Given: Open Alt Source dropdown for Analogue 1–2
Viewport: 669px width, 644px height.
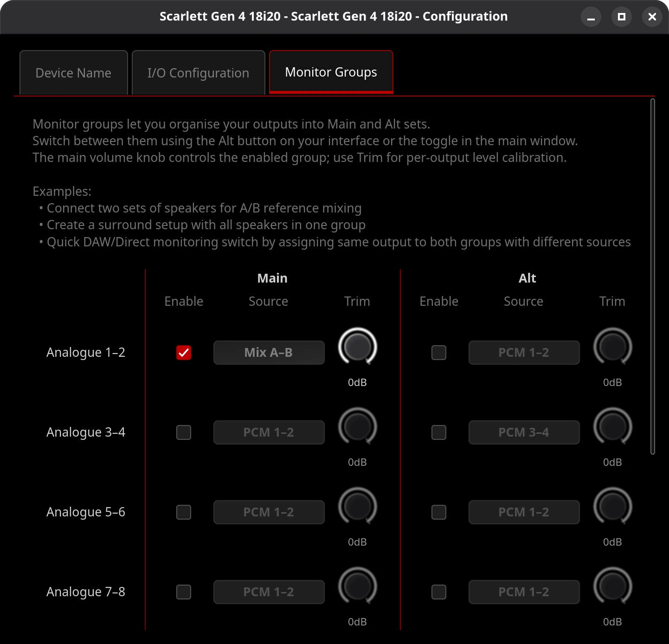Looking at the screenshot, I should pos(524,353).
